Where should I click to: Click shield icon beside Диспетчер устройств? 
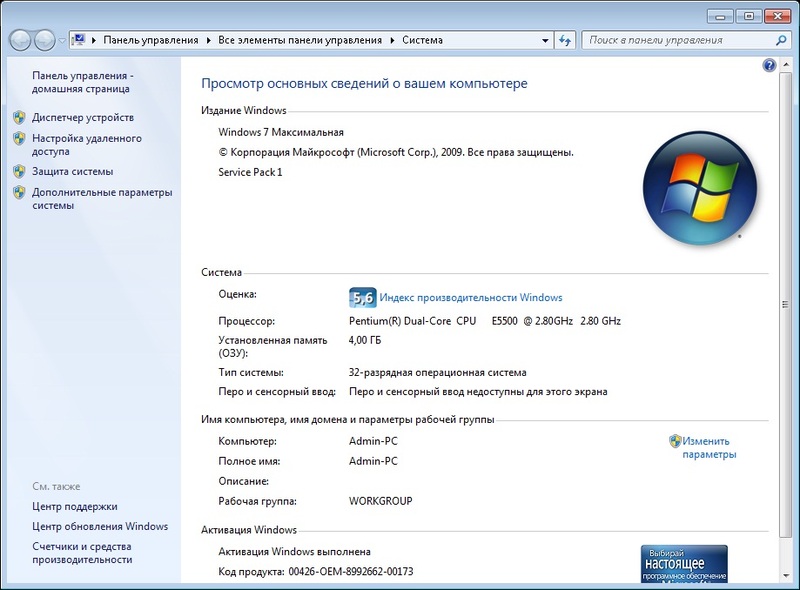19,117
